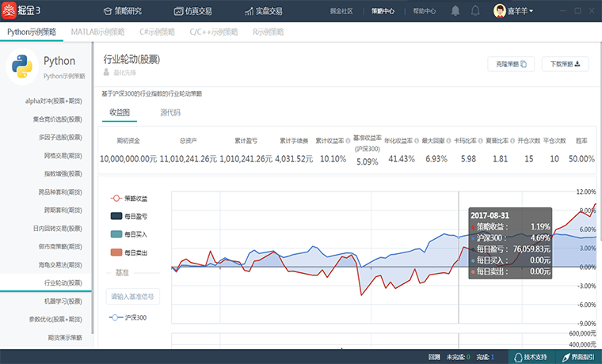Toggle 每日卖出 series in chart legend
This screenshot has width=602, height=364.
(129, 252)
